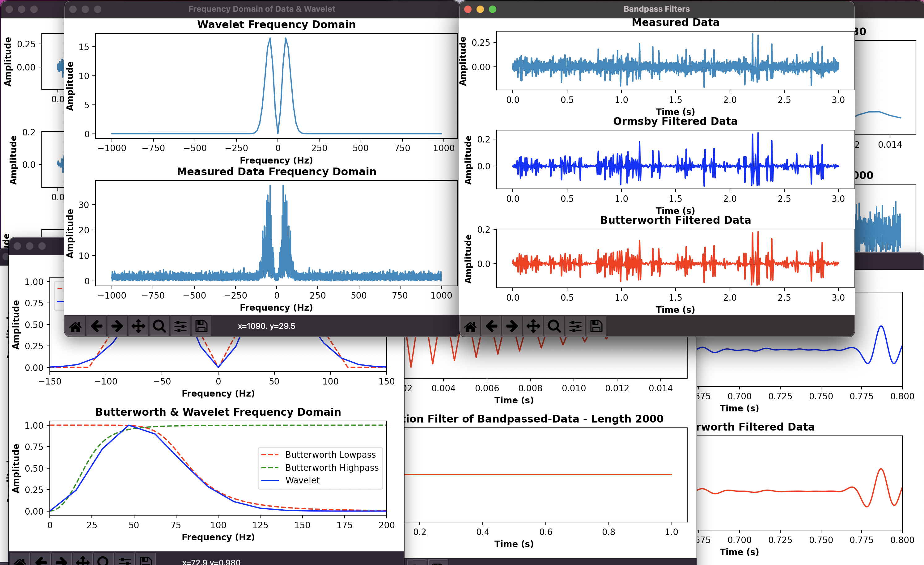
Task: Click Save figure icon in Frequency Domain toolbar
Action: [x=201, y=326]
